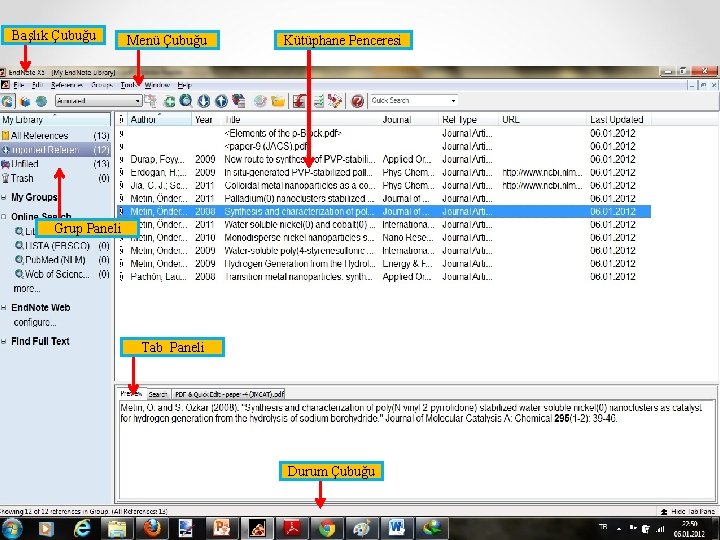Open Internet Explorer from taskbar
Image resolution: width=720 pixels, height=540 pixels.
coord(82,529)
